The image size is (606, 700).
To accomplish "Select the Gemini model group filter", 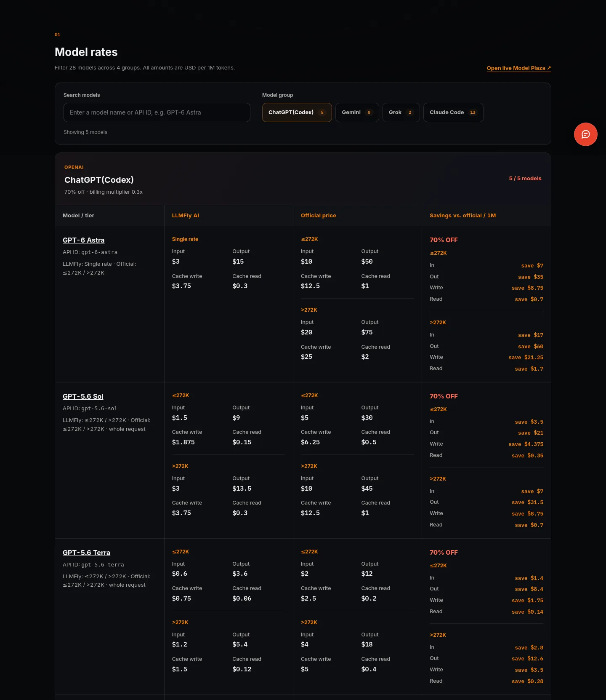I will (x=357, y=112).
